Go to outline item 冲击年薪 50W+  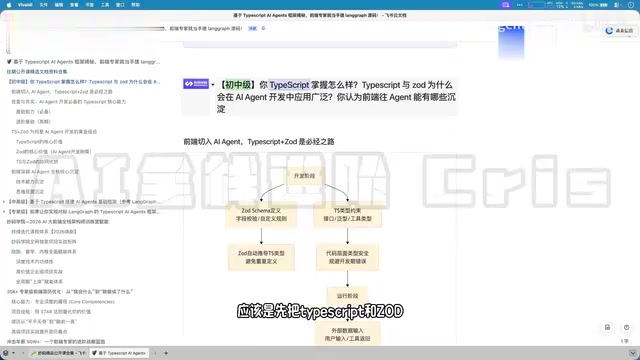[56, 341]
